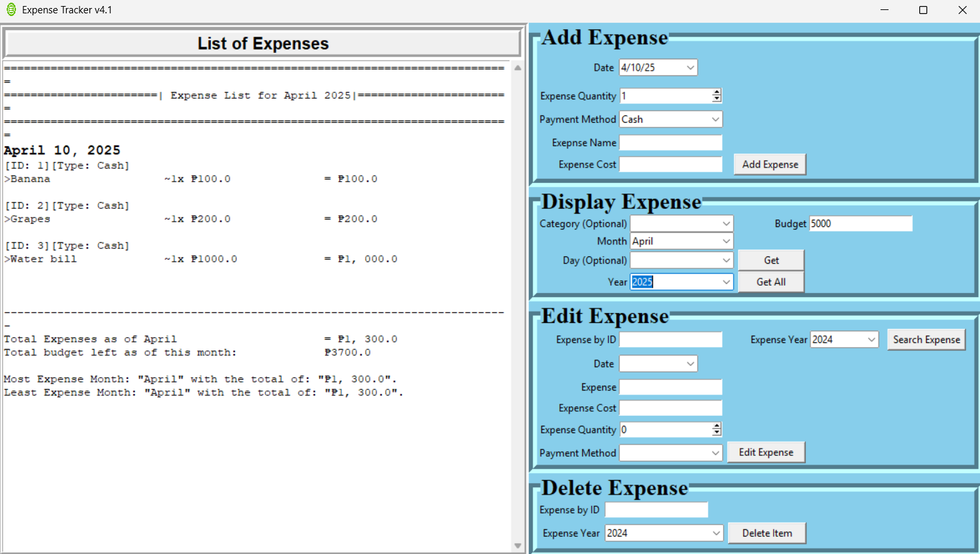Click the "Least Expense Month" summary line
The width and height of the screenshot is (980, 554).
point(204,392)
